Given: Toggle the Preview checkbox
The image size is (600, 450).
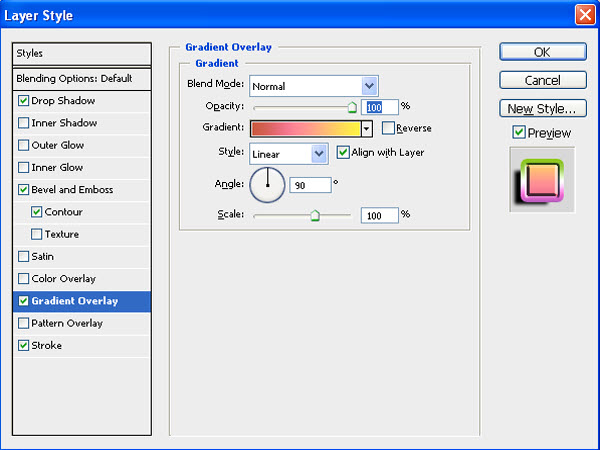Looking at the screenshot, I should 518,132.
